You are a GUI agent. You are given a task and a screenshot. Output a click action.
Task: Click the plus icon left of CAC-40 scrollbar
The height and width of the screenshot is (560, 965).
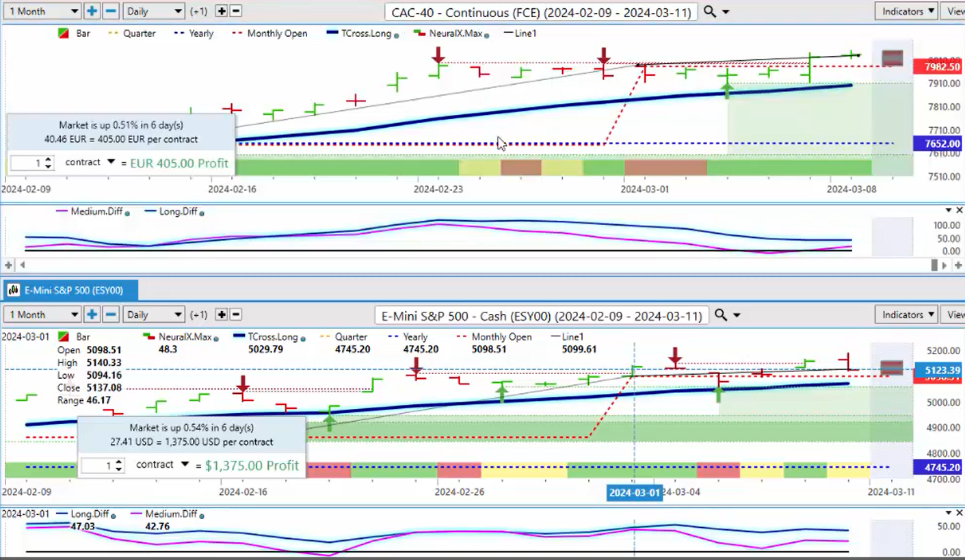click(x=9, y=265)
